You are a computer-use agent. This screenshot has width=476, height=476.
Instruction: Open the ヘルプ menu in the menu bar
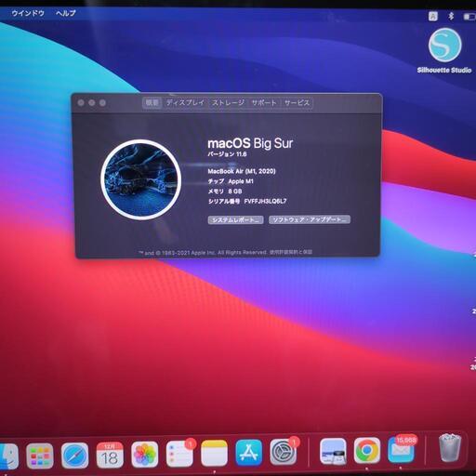[x=66, y=13]
